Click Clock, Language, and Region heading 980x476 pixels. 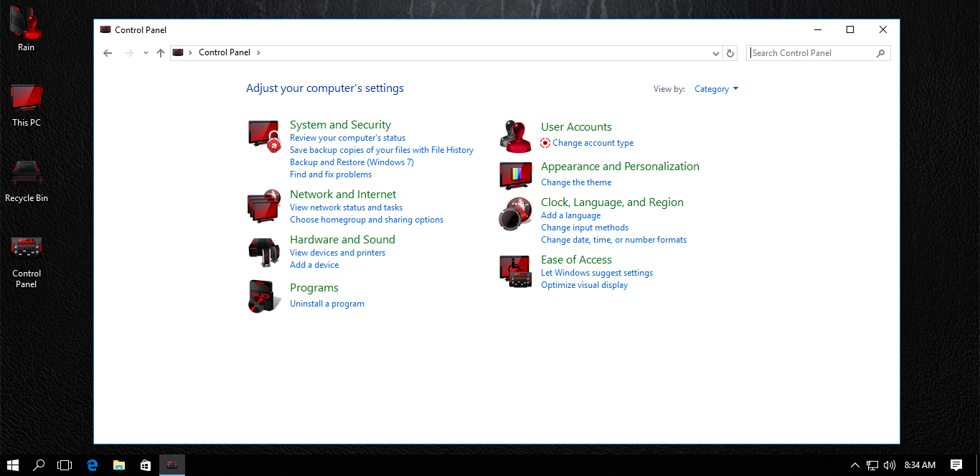[612, 202]
